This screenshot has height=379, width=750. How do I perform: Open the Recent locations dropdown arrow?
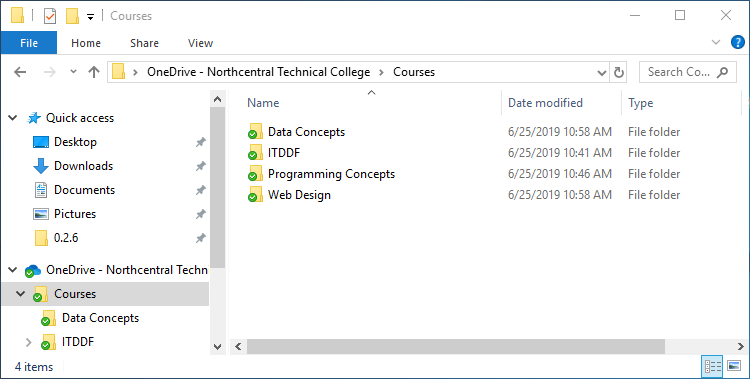[73, 72]
